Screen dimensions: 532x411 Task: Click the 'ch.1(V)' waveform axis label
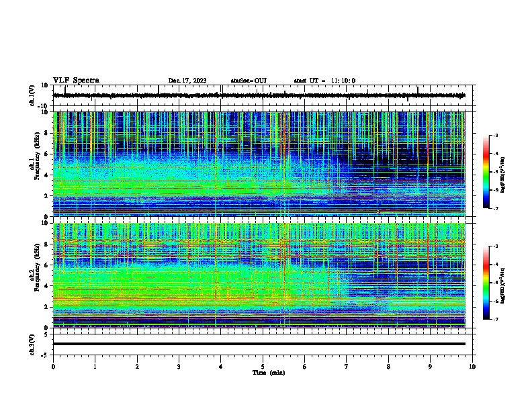pos(32,95)
